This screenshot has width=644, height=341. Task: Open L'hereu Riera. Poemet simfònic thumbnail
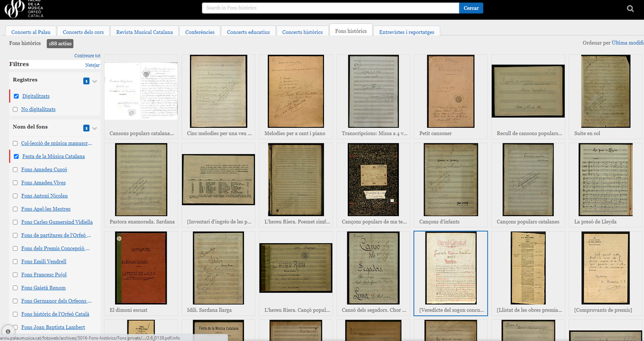coord(296,179)
